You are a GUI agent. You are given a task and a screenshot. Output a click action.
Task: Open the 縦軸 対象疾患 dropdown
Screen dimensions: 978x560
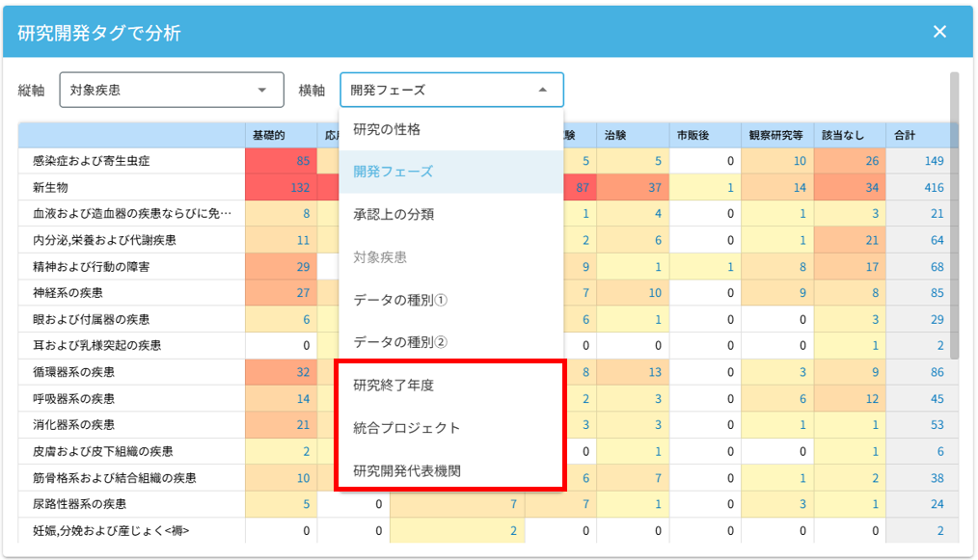[172, 90]
